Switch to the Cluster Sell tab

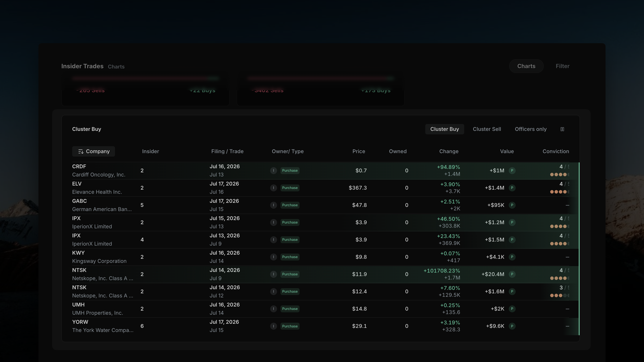pyautogui.click(x=487, y=129)
